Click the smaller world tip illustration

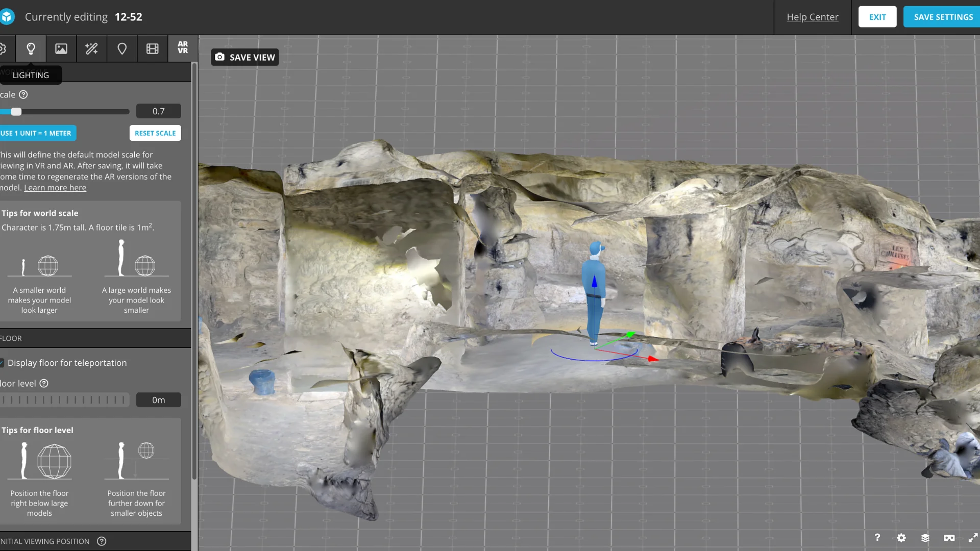pyautogui.click(x=40, y=265)
